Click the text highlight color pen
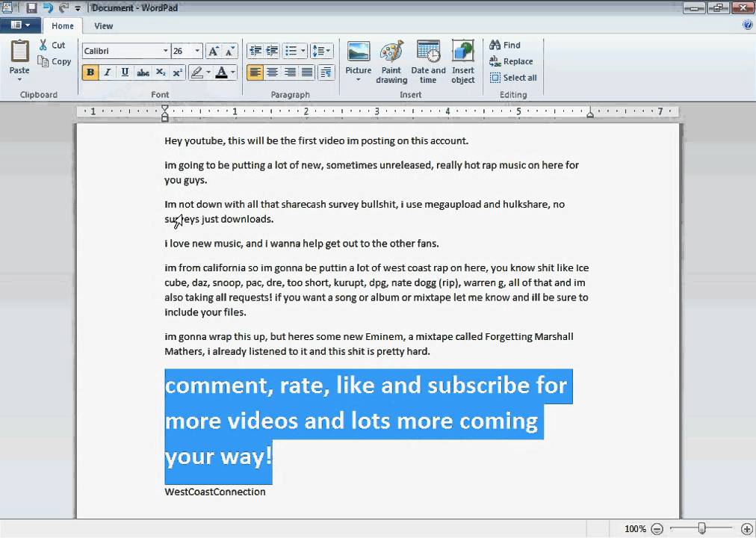 pyautogui.click(x=196, y=72)
